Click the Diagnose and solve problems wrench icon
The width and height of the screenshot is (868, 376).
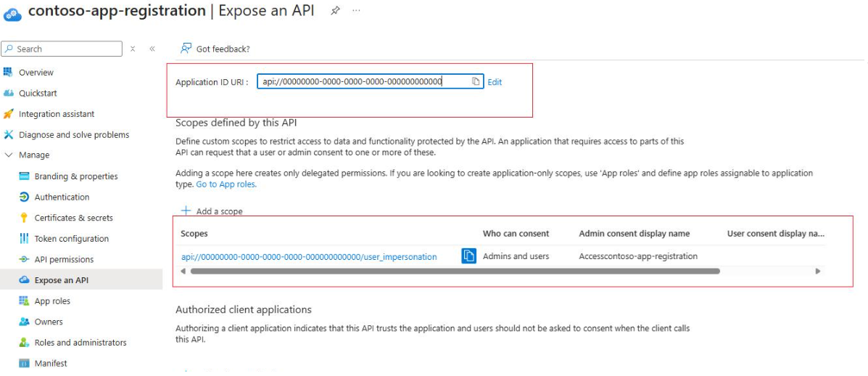tap(8, 134)
